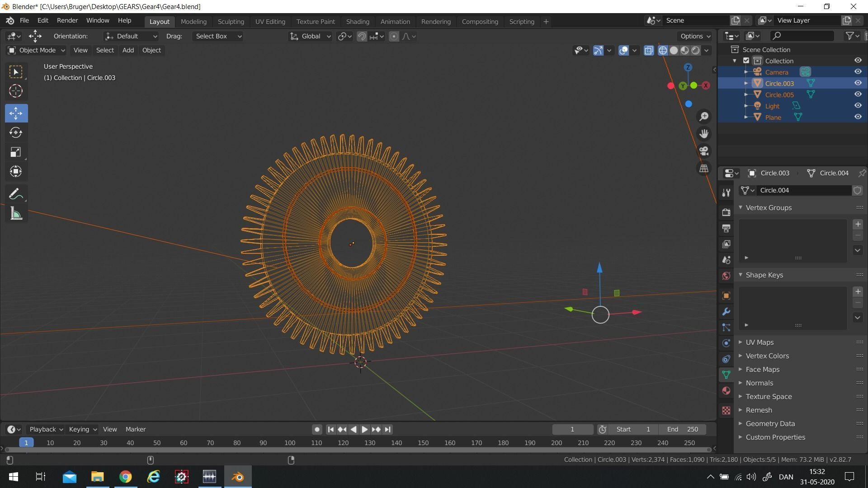Toggle the camera view icon
This screenshot has height=488, width=868.
(704, 151)
